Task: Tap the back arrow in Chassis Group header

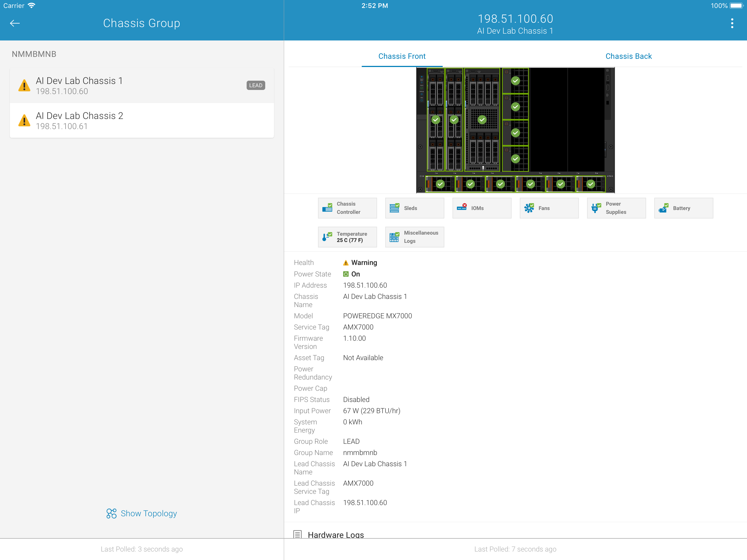Action: coord(15,23)
